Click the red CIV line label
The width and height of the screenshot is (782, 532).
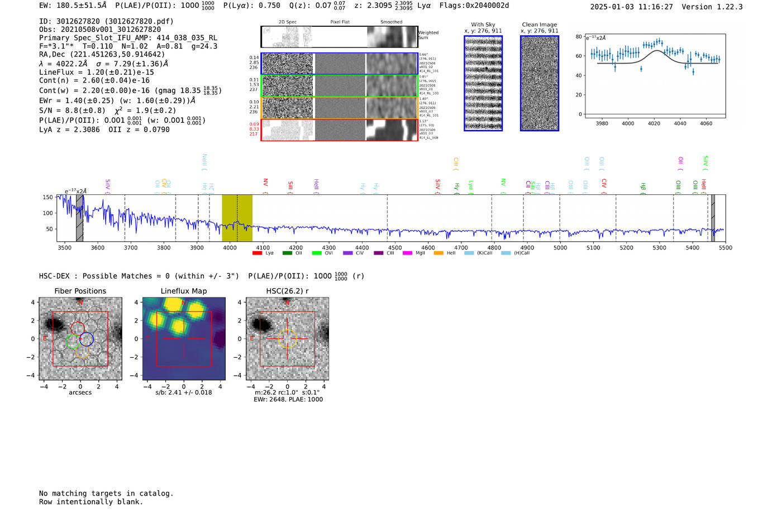coord(604,186)
